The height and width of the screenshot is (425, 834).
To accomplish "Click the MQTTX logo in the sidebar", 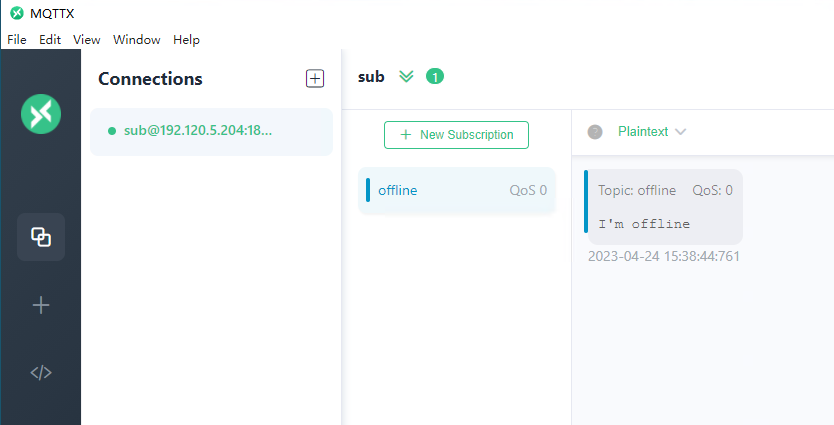I will point(41,114).
